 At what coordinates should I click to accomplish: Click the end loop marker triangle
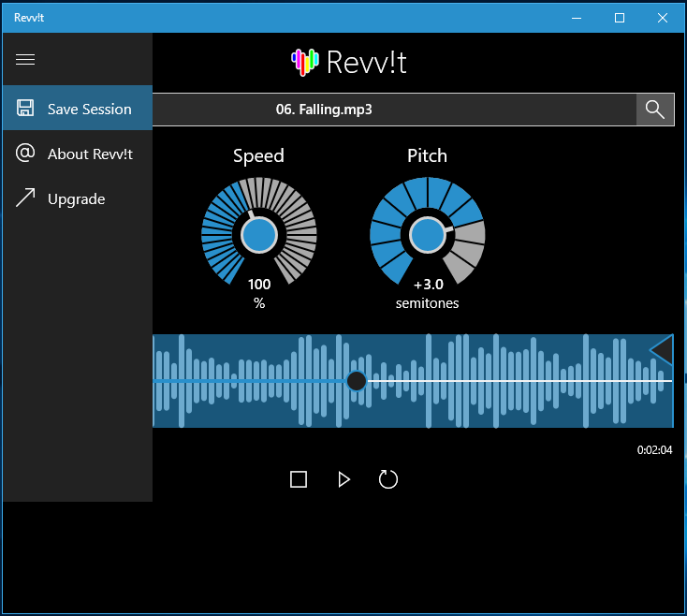[662, 349]
